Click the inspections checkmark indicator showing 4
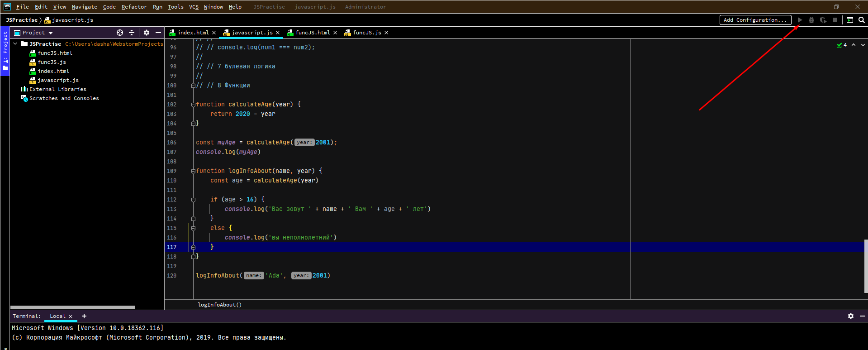Viewport: 868px width, 350px height. (x=842, y=45)
